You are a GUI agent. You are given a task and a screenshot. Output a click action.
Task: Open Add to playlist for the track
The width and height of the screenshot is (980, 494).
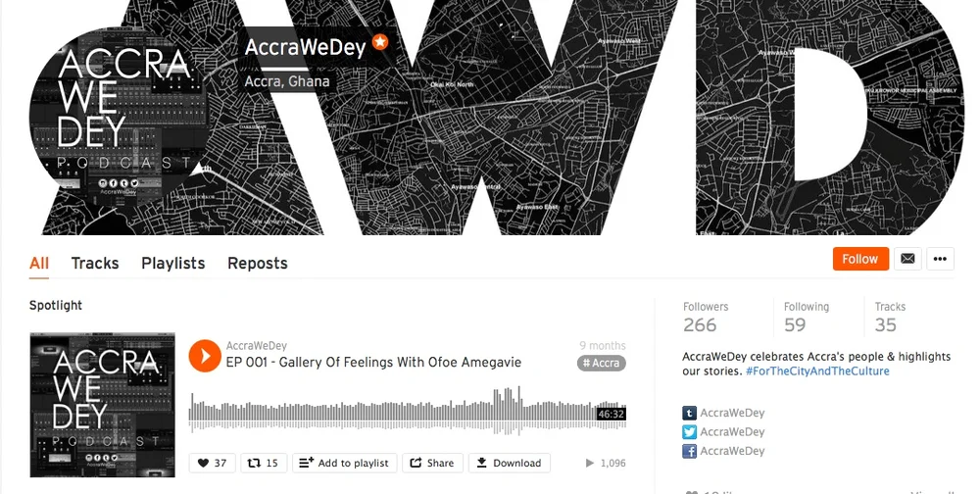[344, 463]
